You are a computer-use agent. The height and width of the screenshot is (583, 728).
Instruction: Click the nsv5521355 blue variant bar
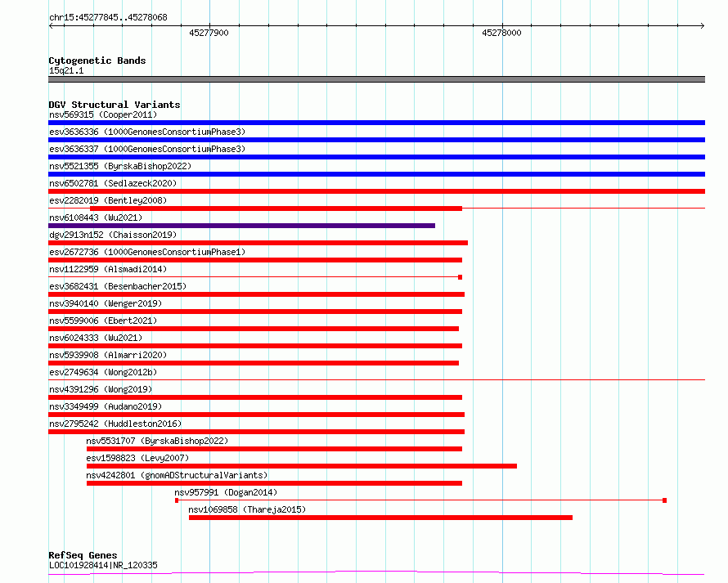click(x=376, y=174)
